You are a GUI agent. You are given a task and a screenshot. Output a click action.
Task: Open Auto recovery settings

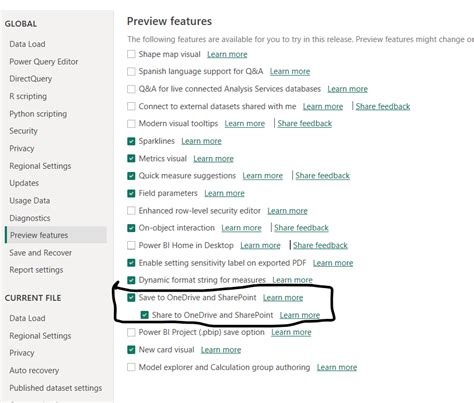(34, 370)
